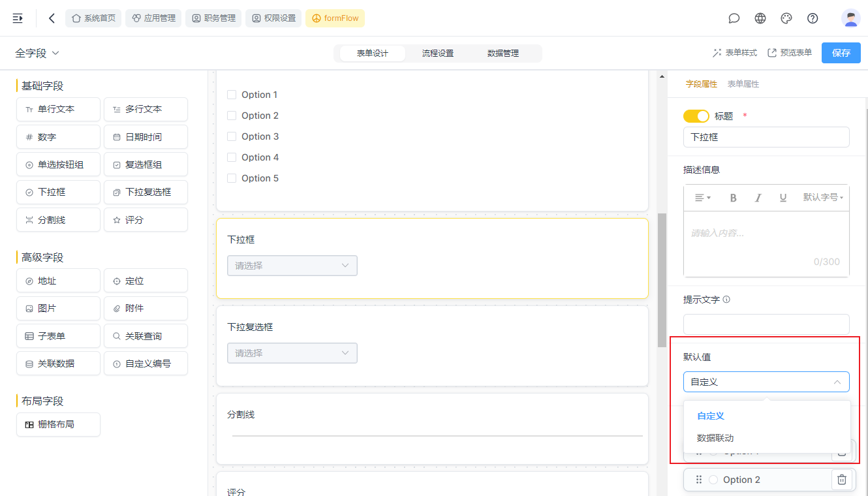
Task: Toggle italic in description editor
Action: pos(758,197)
